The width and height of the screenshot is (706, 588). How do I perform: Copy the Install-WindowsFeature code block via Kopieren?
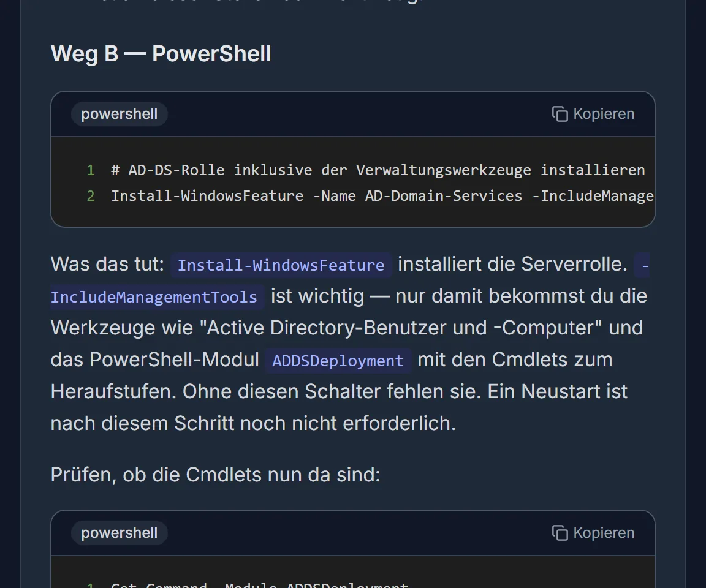coord(593,114)
